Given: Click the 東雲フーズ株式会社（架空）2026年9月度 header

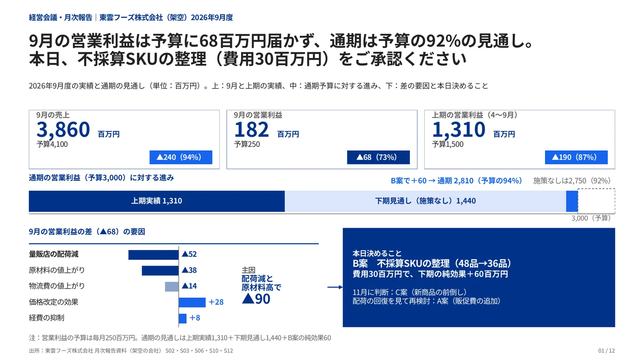Looking at the screenshot, I should pos(166,17).
